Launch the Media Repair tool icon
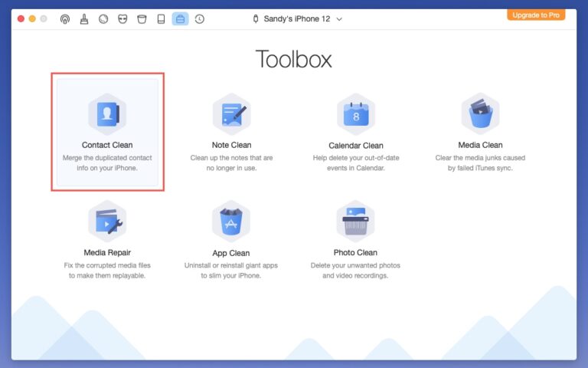The image size is (588, 368). [x=106, y=222]
